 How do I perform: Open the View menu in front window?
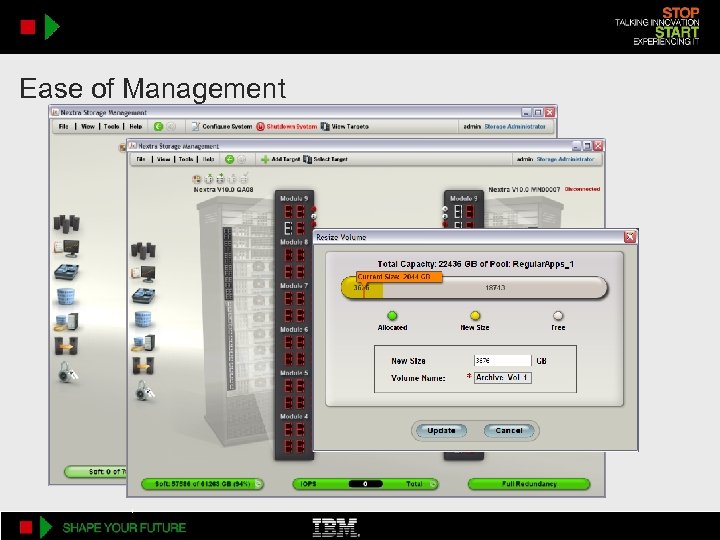(x=163, y=159)
